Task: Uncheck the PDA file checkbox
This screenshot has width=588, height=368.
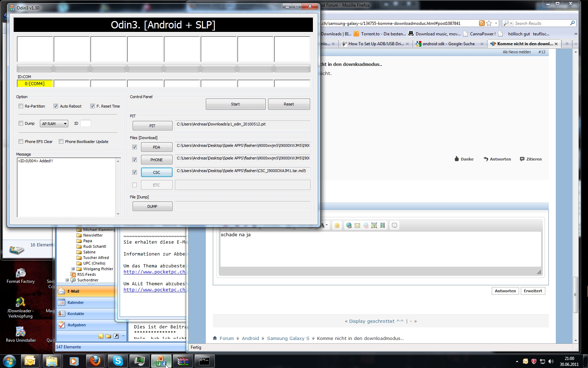Action: click(x=134, y=147)
